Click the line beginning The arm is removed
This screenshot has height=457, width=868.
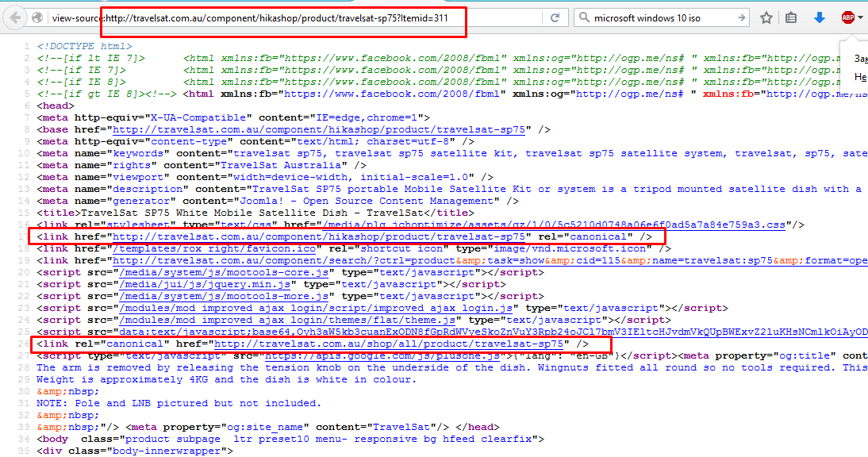pyautogui.click(x=452, y=367)
